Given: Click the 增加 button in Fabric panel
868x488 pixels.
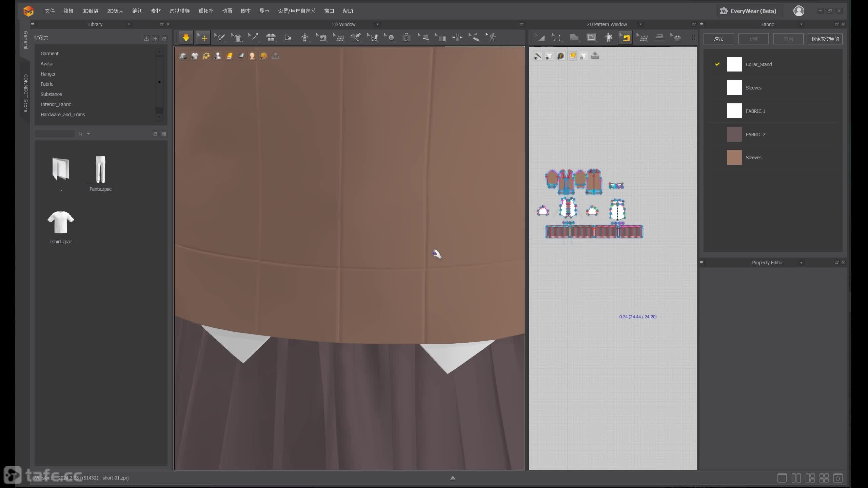Looking at the screenshot, I should click(719, 39).
